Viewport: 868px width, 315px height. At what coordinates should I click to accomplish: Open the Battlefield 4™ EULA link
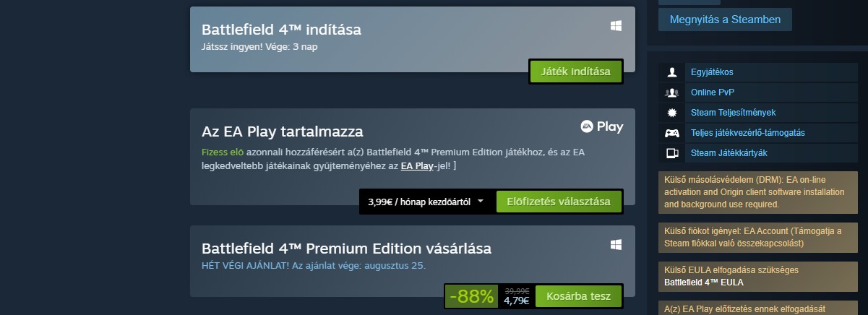[703, 282]
